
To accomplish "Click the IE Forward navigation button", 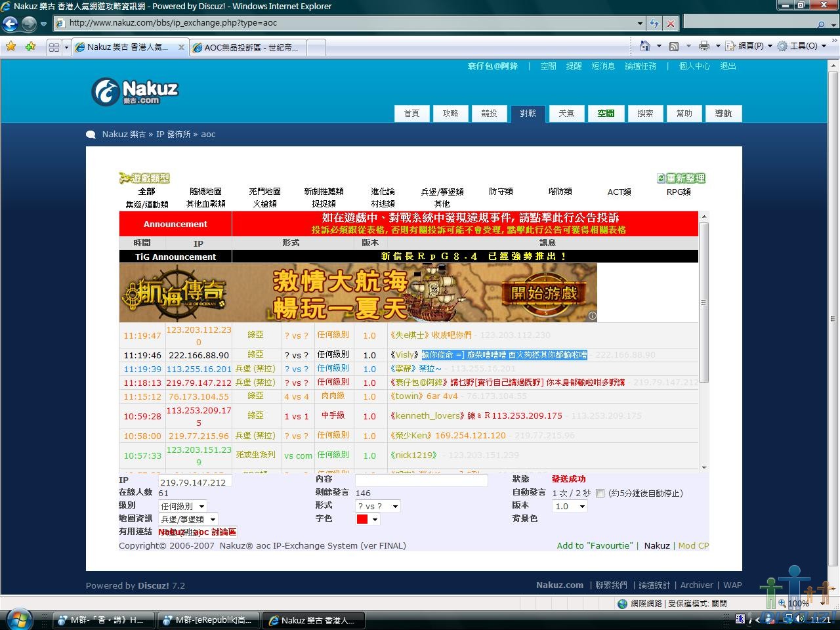I will pos(29,24).
